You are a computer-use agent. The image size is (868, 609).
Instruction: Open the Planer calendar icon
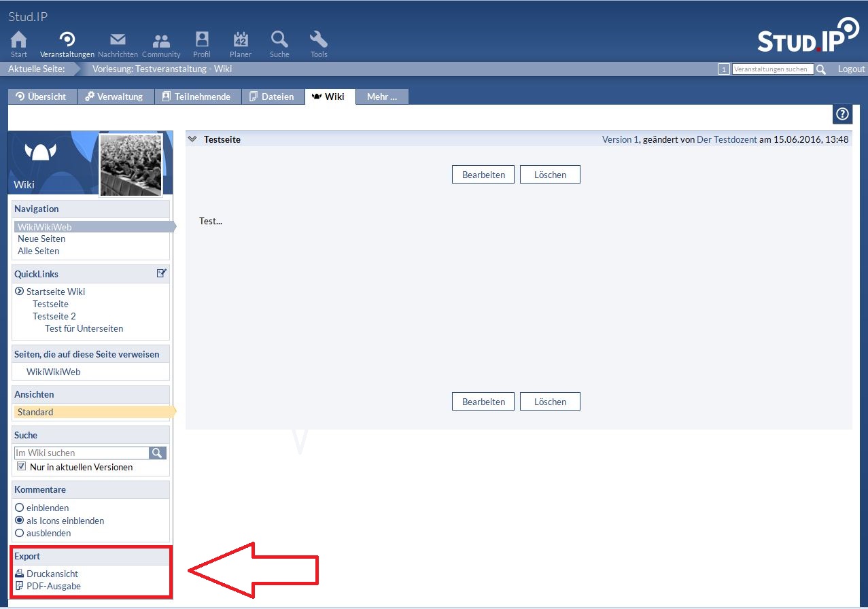[241, 39]
